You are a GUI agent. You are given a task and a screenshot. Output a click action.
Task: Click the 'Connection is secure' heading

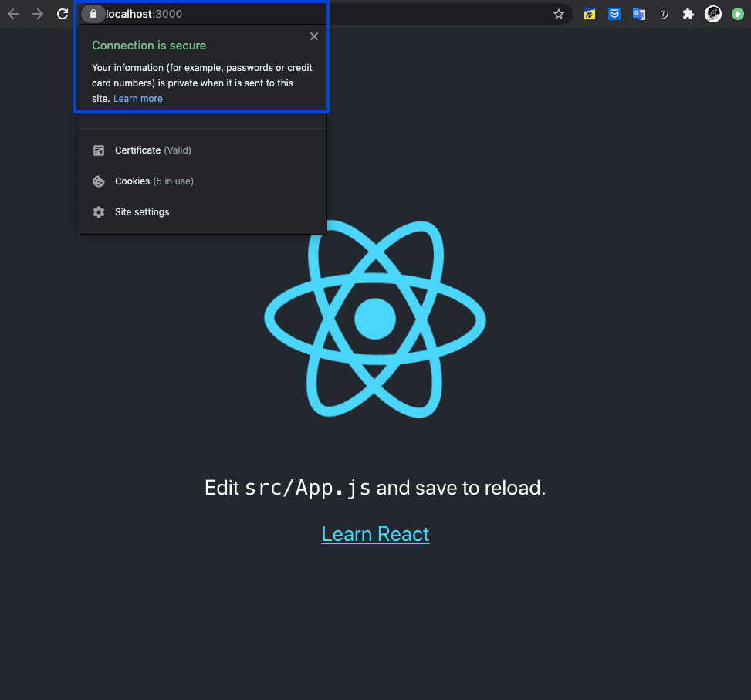click(x=149, y=46)
